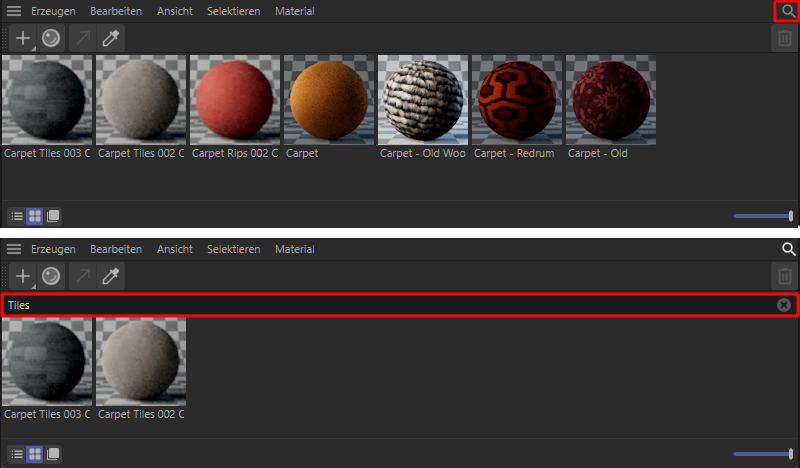
Task: Switch upper panel to grid view
Action: point(35,216)
